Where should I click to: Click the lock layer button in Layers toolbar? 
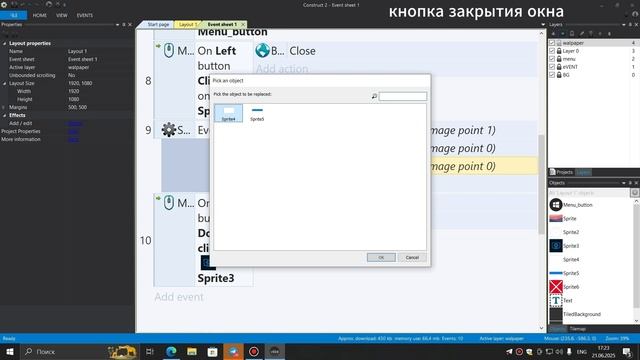click(x=572, y=33)
